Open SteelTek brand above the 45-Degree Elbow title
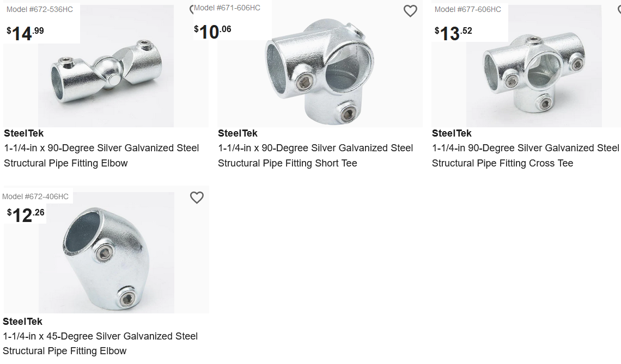The width and height of the screenshot is (621, 364). (22, 322)
